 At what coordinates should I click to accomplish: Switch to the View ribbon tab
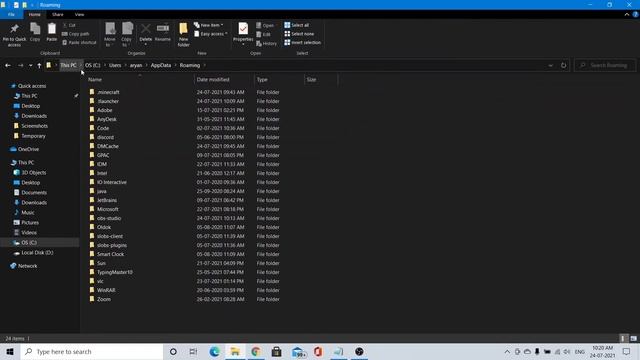pos(79,14)
